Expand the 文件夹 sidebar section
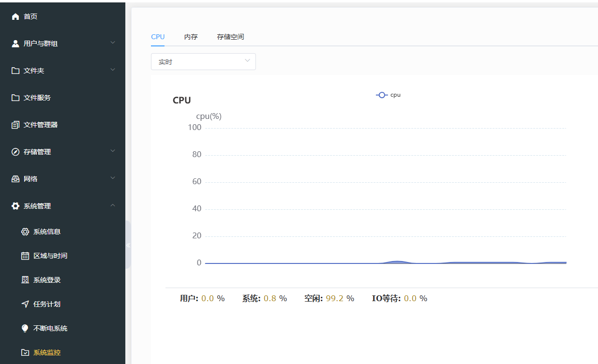 112,70
